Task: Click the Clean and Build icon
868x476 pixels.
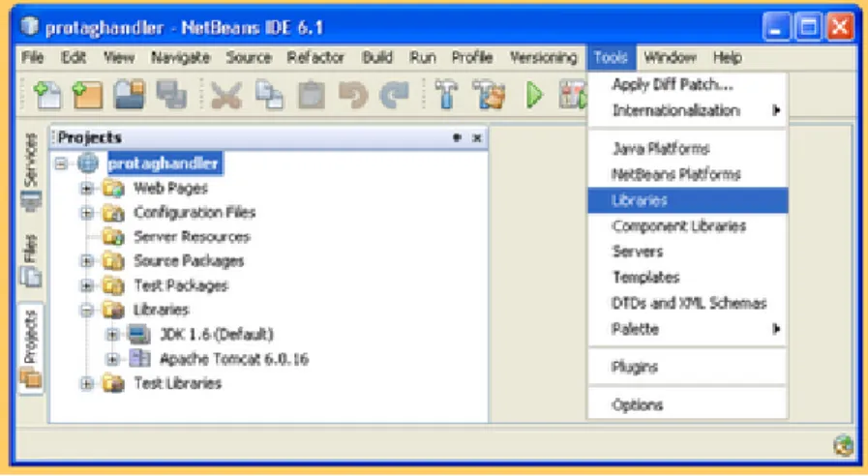Action: coord(489,95)
